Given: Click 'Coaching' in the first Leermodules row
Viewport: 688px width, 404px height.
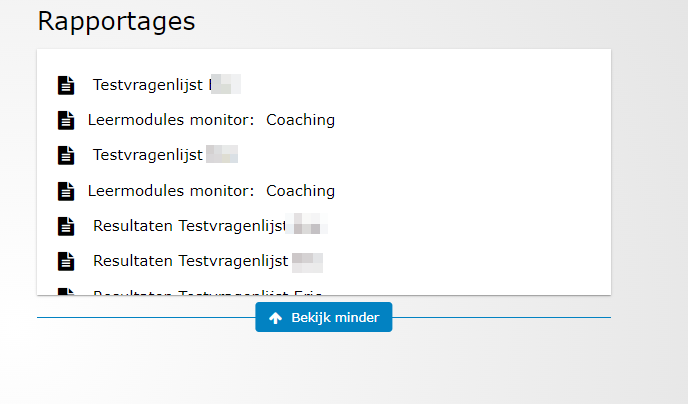Looking at the screenshot, I should [300, 120].
